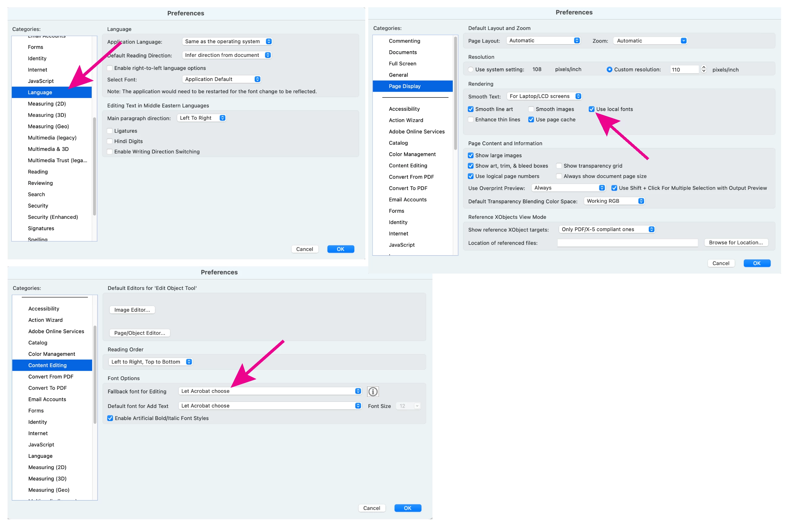
Task: Click the Page/Object Editor... button
Action: coord(140,333)
